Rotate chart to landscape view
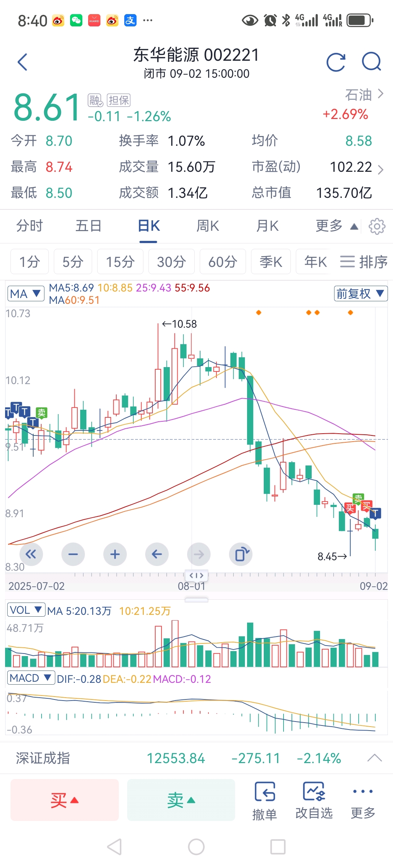 click(241, 554)
